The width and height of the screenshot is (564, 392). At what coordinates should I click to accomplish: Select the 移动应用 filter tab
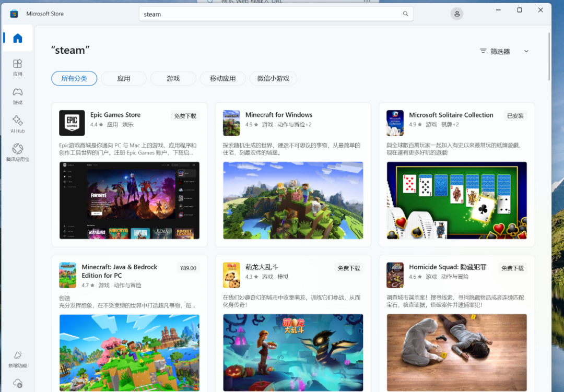(222, 78)
